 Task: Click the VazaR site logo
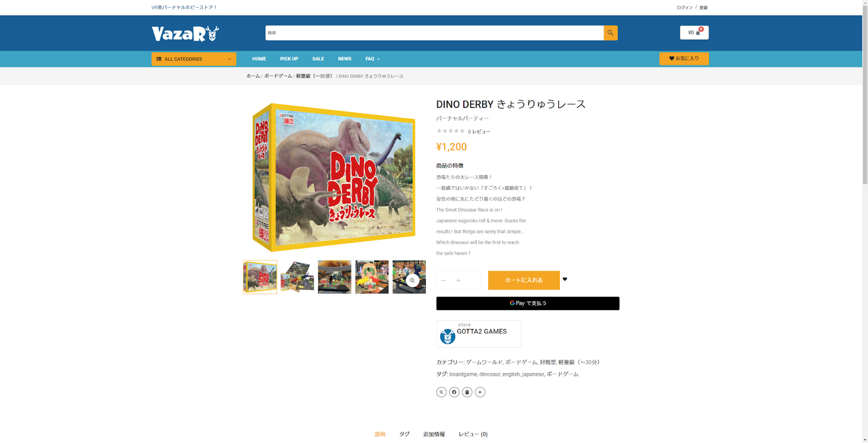pos(185,34)
